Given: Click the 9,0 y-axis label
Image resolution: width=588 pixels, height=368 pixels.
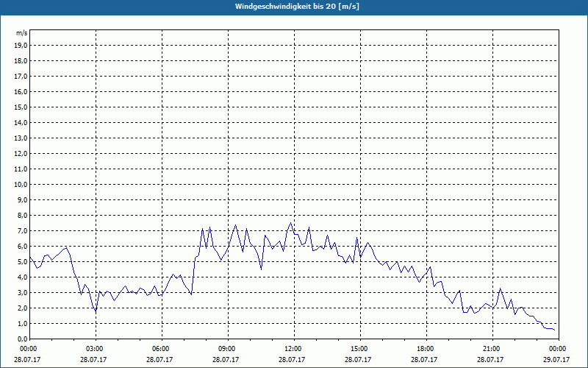Looking at the screenshot, I should tap(22, 199).
